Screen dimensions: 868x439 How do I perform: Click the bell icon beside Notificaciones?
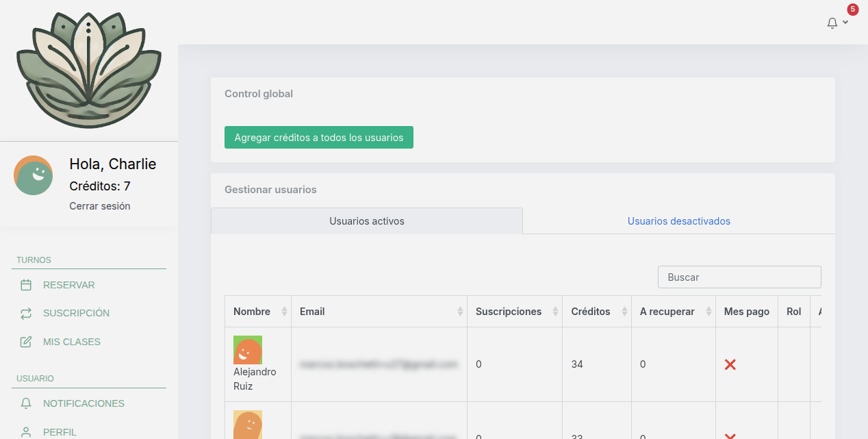coord(26,403)
